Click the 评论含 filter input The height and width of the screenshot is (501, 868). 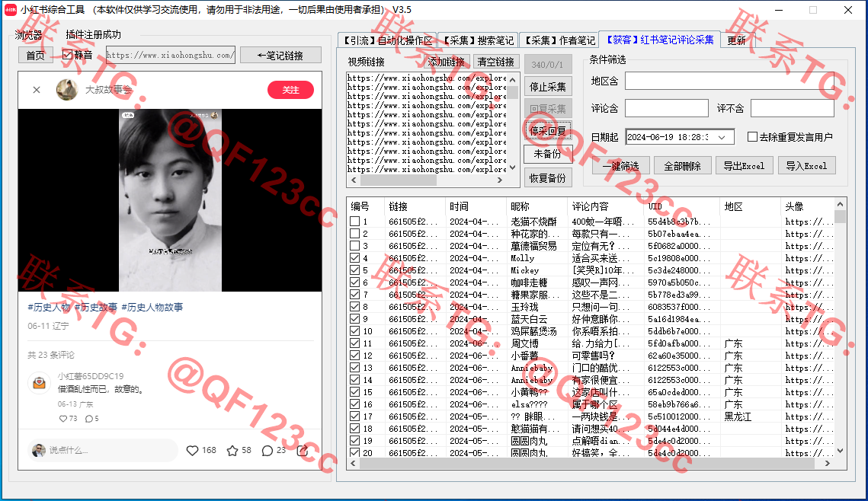667,108
